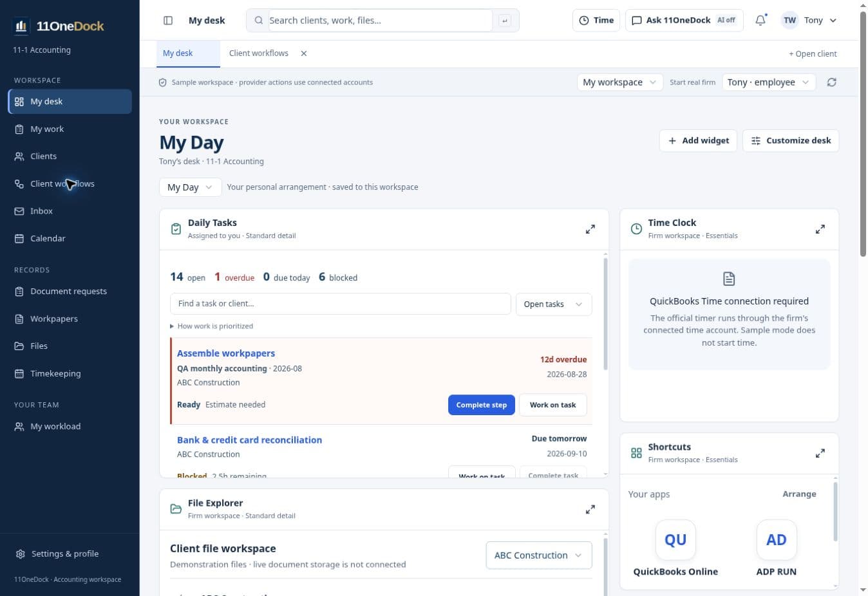Open the My workspace dropdown

[619, 82]
